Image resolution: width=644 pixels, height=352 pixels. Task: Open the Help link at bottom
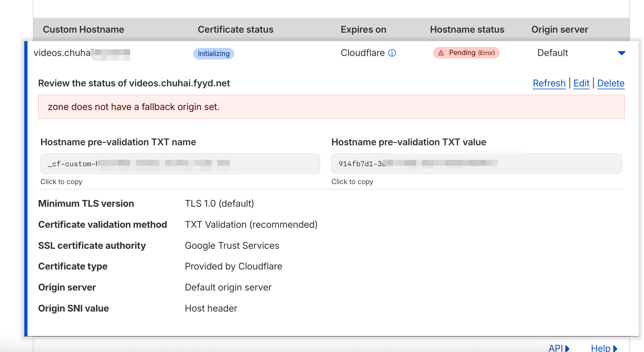coord(604,348)
